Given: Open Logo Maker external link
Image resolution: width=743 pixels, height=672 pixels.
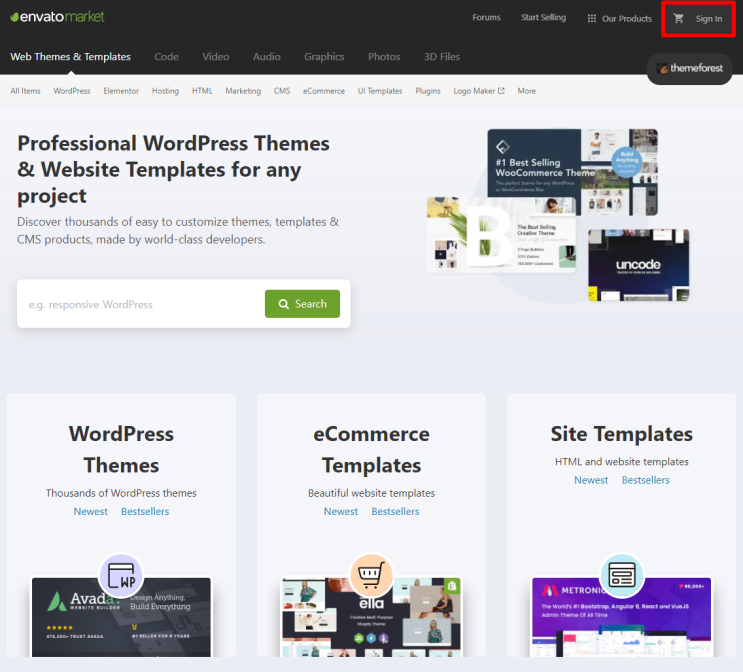Looking at the screenshot, I should click(479, 91).
